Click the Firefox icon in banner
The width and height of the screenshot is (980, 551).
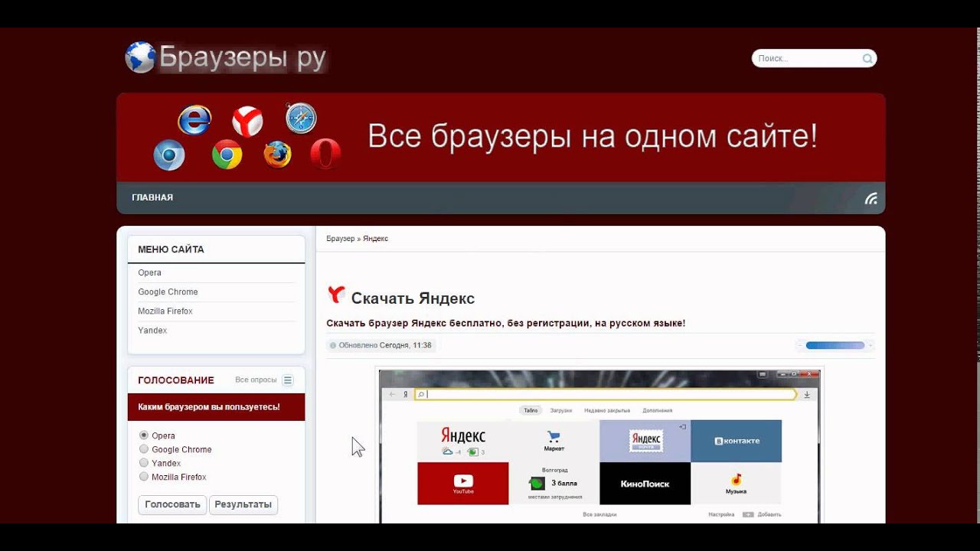click(278, 155)
